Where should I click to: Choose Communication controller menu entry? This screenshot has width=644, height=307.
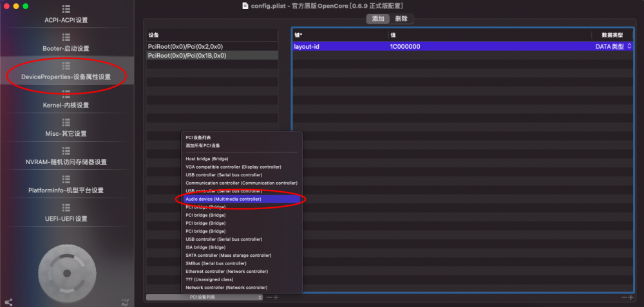pos(241,183)
